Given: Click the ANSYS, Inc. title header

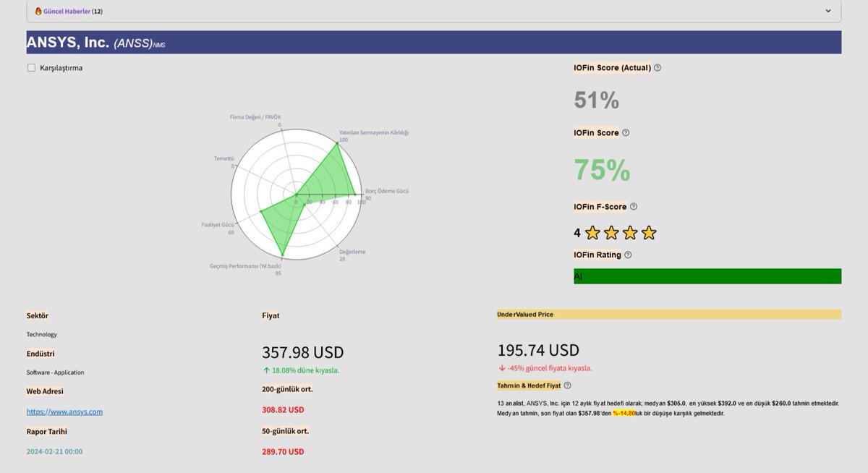Looking at the screenshot, I should point(434,43).
